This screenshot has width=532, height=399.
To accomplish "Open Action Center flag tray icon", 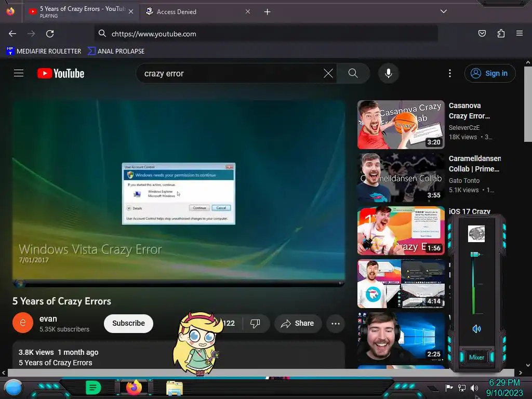I will [449, 388].
